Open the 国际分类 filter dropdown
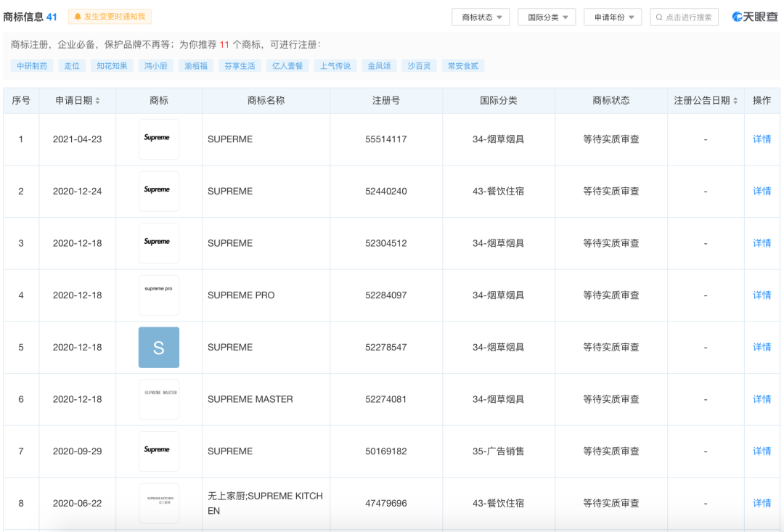The image size is (784, 532). 547,17
